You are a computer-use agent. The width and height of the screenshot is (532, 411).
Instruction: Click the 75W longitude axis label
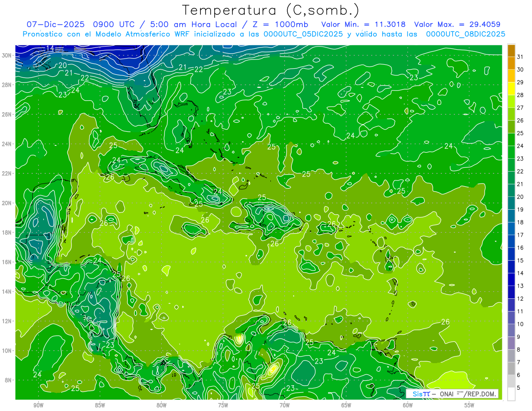pos(223,405)
